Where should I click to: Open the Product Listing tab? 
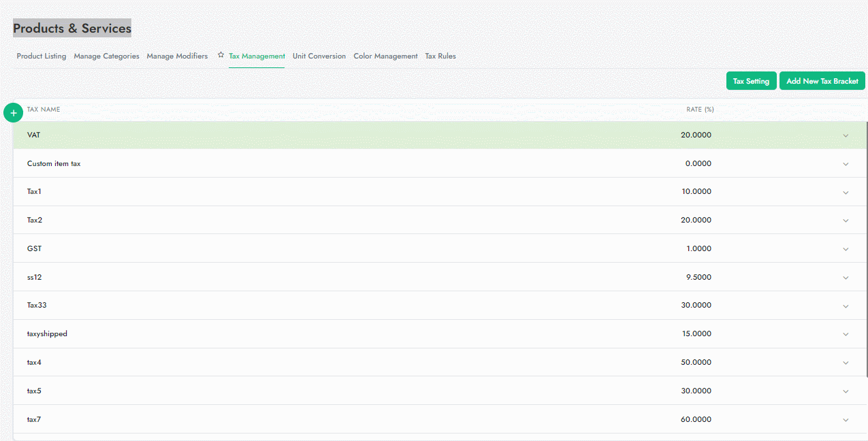pos(42,56)
